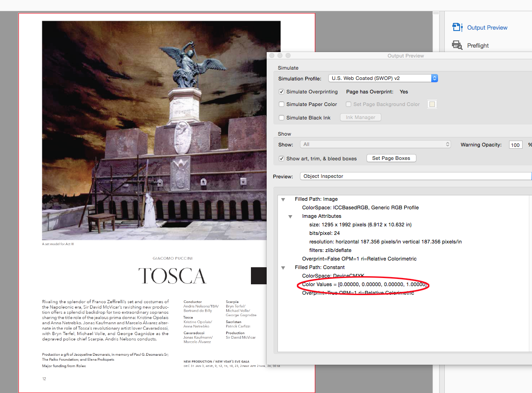Click the page background color swatch
Viewport: 532px width, 393px height.
click(432, 104)
